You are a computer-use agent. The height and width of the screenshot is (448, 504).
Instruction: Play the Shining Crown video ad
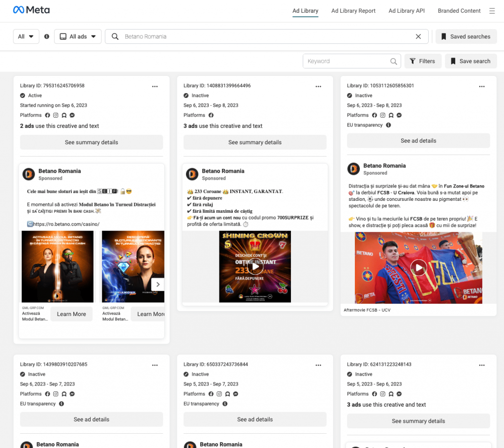pos(255,266)
